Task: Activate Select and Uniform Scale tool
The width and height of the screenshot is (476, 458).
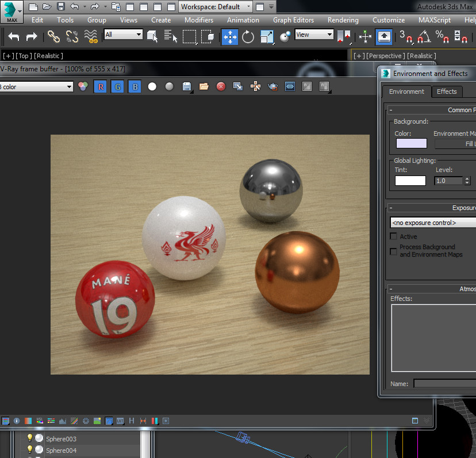Action: point(267,37)
